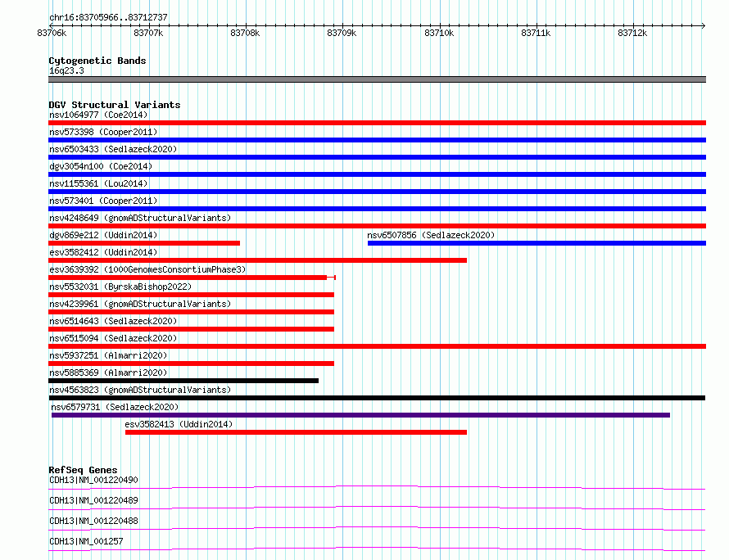729x560 pixels.
Task: Click the ruler's right arrowhead
Action: point(703,25)
